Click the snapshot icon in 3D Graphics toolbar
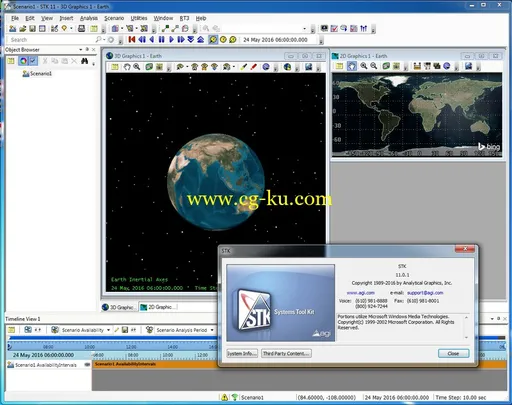This screenshot has width=512, height=405. [309, 67]
